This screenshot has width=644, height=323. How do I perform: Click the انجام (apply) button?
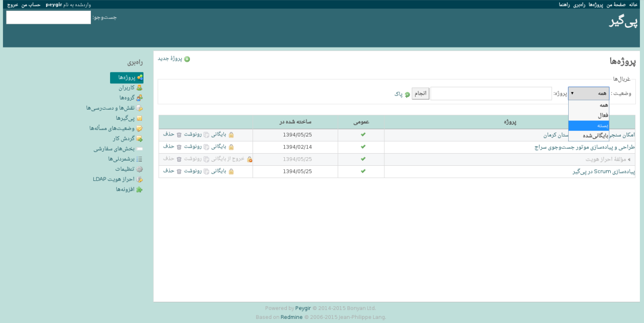[x=420, y=94]
